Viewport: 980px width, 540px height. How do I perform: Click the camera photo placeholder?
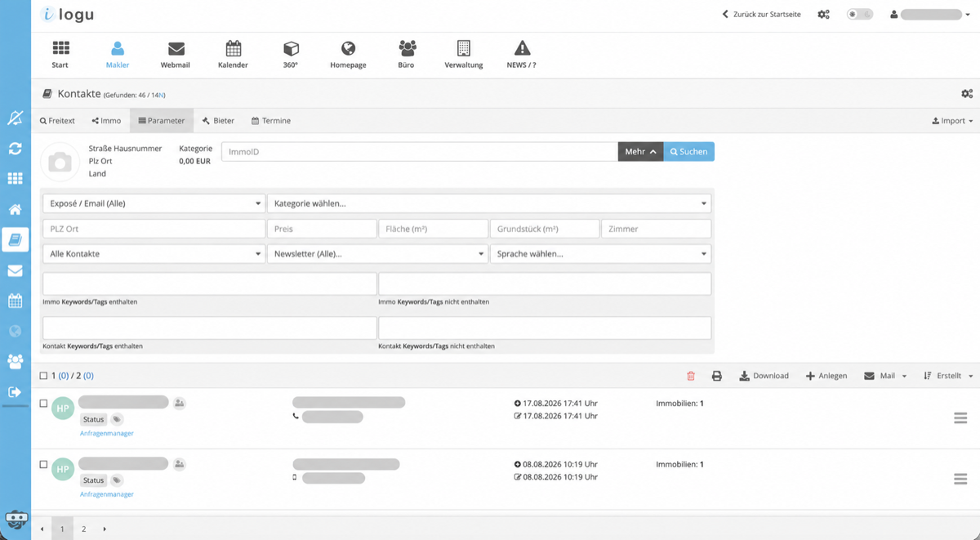point(60,163)
